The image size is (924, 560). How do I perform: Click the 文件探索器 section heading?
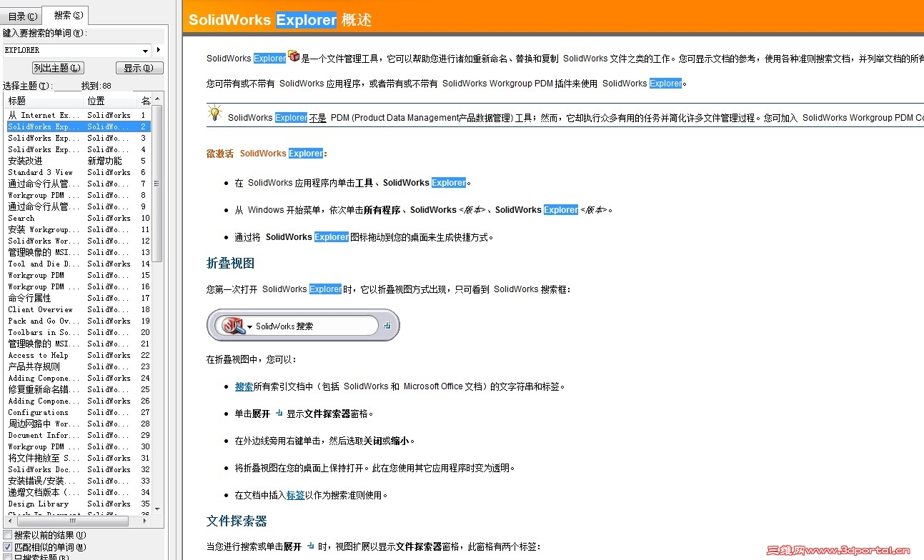(x=237, y=521)
